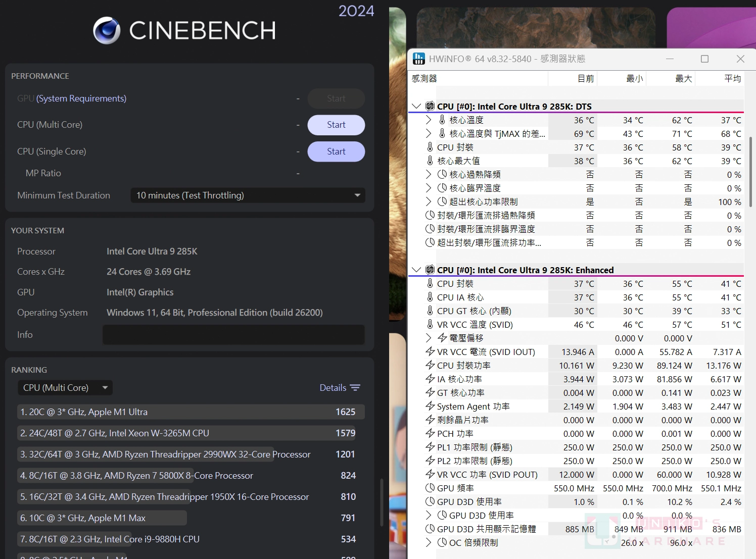
Task: Click into the Info text field
Action: click(233, 335)
